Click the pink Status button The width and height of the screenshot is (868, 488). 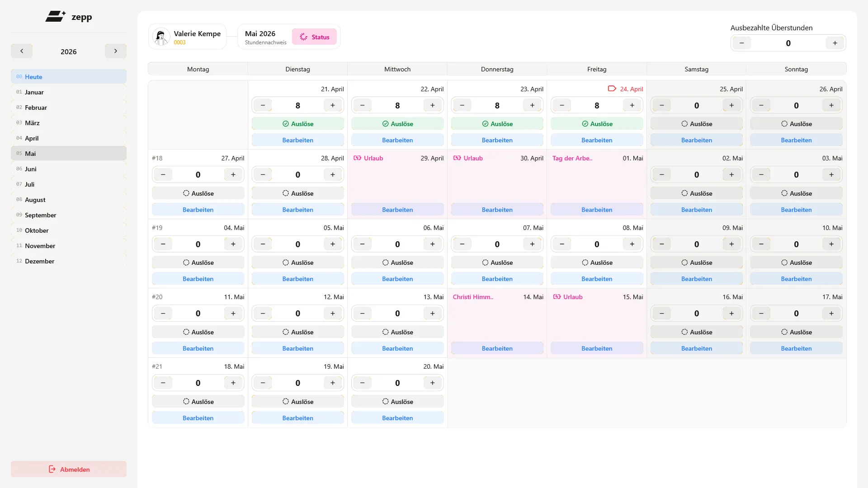coord(314,37)
